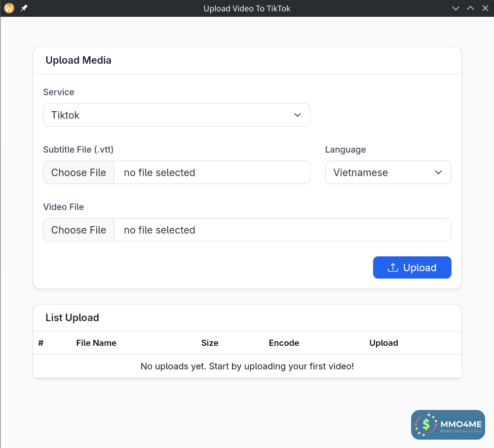Click the video 'no file selected' field
The image size is (494, 448).
point(282,230)
